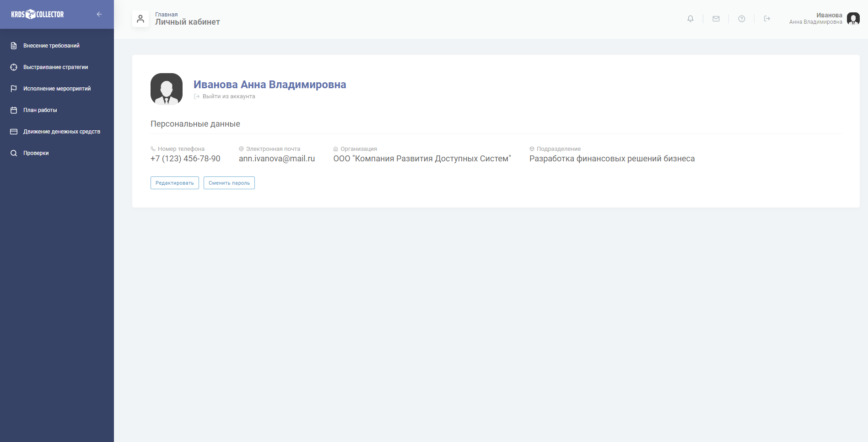Click the email ann.ivanova@mail.ru
This screenshot has width=868, height=442.
pos(277,159)
